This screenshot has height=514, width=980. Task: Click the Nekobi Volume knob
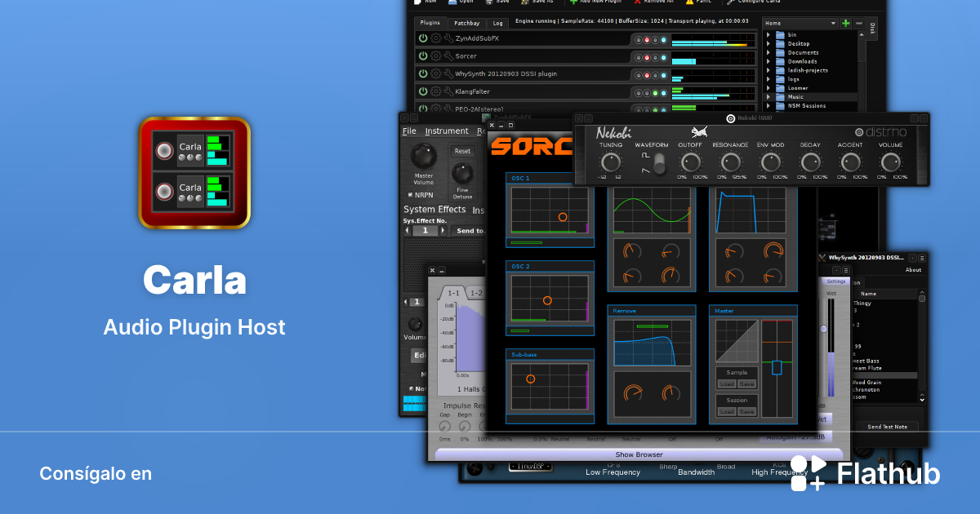(x=890, y=162)
